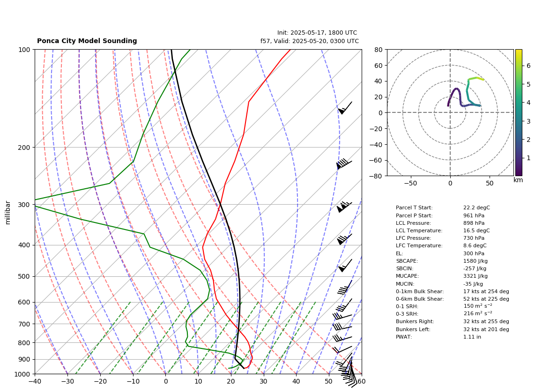535x392 pixels.
Task: Click "f57, Valid: 2025-05-20, 0300 UTC" line
Action: (310, 41)
